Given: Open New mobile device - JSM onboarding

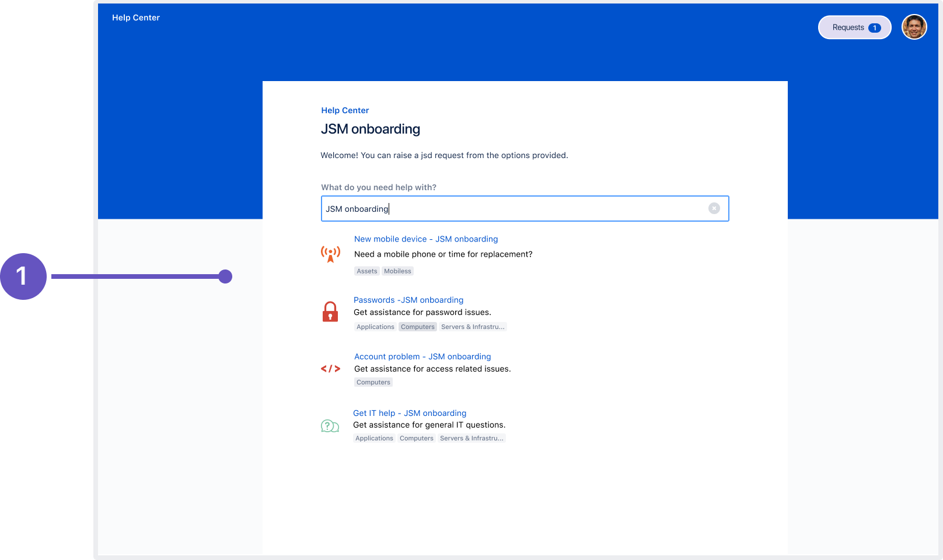Looking at the screenshot, I should pyautogui.click(x=426, y=239).
